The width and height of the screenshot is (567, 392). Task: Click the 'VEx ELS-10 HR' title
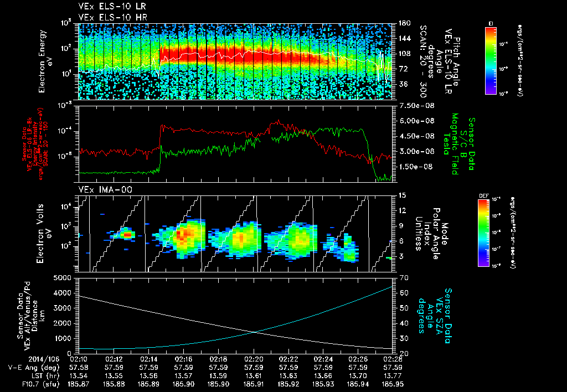point(113,17)
